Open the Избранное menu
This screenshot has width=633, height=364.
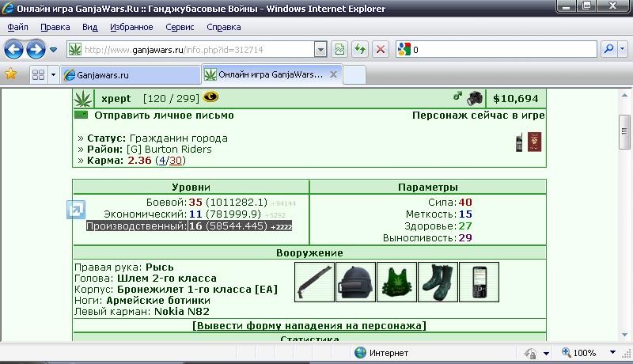(x=131, y=27)
